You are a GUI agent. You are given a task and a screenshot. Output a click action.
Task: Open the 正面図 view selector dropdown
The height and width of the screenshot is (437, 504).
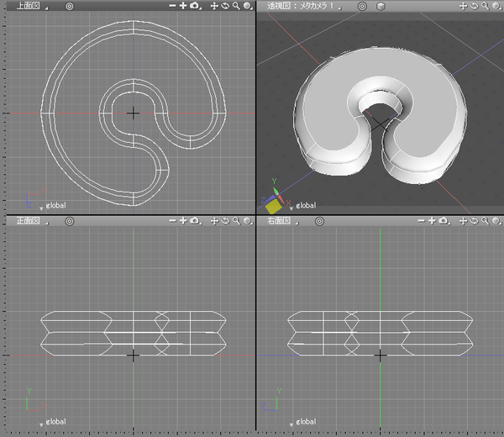(x=27, y=221)
